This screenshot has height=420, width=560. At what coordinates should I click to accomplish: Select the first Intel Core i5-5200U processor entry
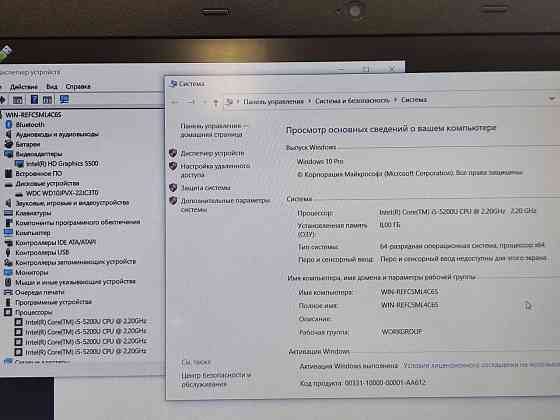click(86, 322)
